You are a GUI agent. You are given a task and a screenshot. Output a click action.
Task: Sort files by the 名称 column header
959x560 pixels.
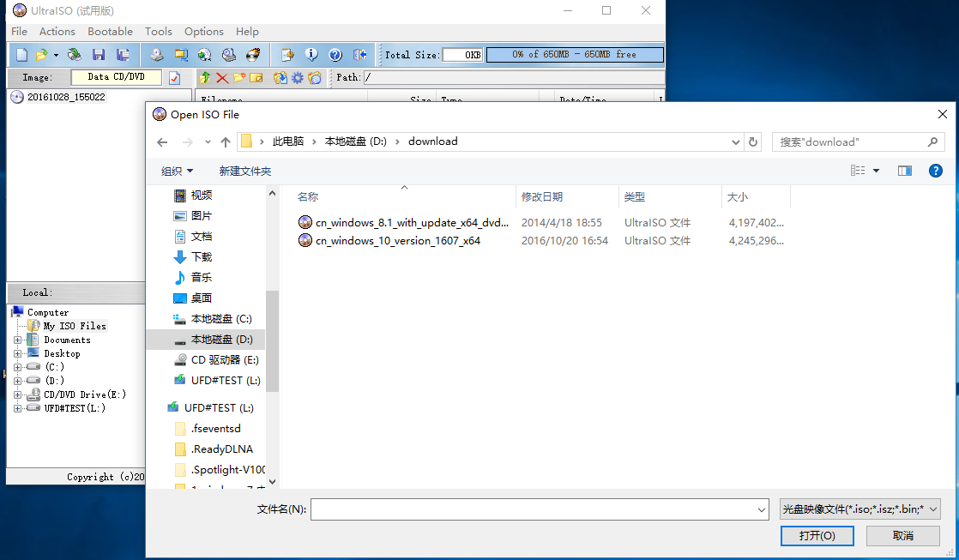[404, 197]
